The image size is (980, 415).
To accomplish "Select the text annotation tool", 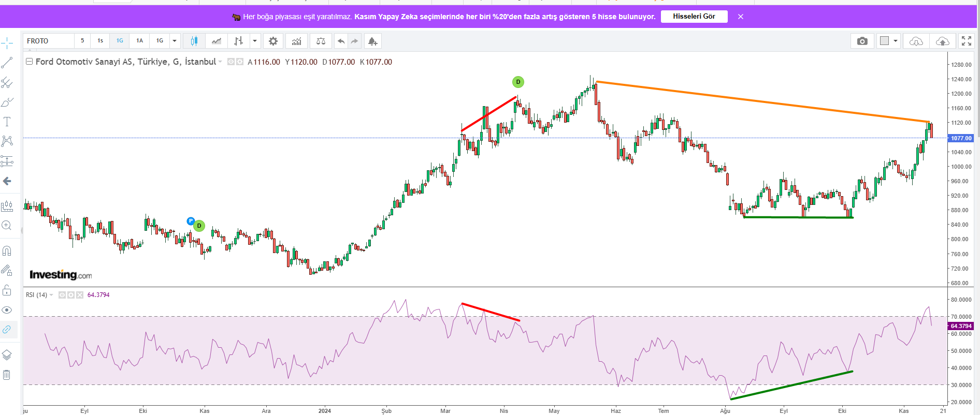I will coord(7,122).
